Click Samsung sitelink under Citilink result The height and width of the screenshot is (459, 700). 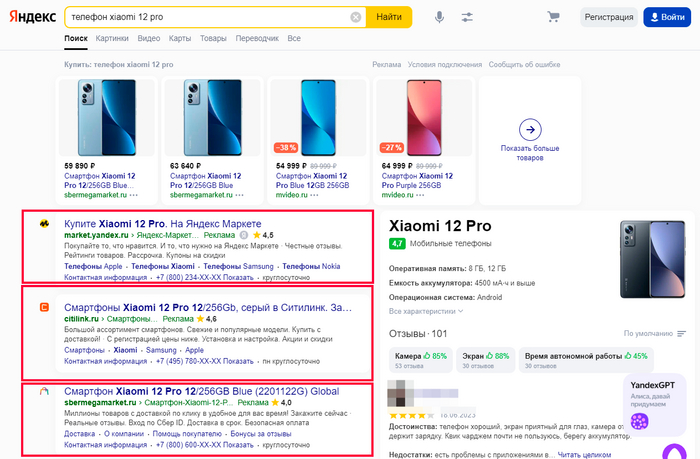[161, 351]
